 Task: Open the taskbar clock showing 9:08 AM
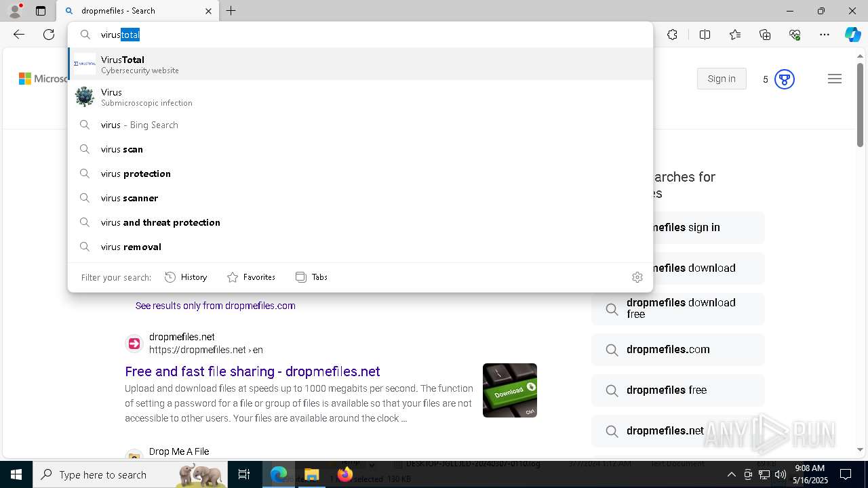click(810, 474)
